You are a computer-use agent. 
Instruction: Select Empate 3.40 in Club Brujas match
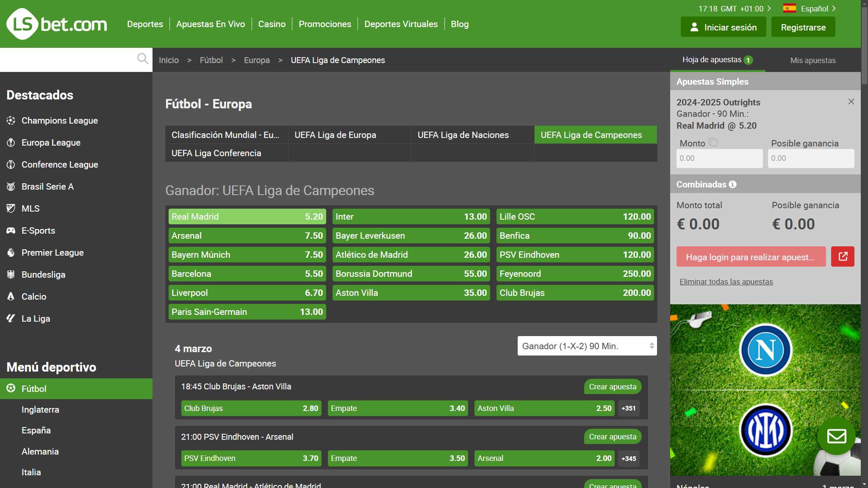[398, 408]
